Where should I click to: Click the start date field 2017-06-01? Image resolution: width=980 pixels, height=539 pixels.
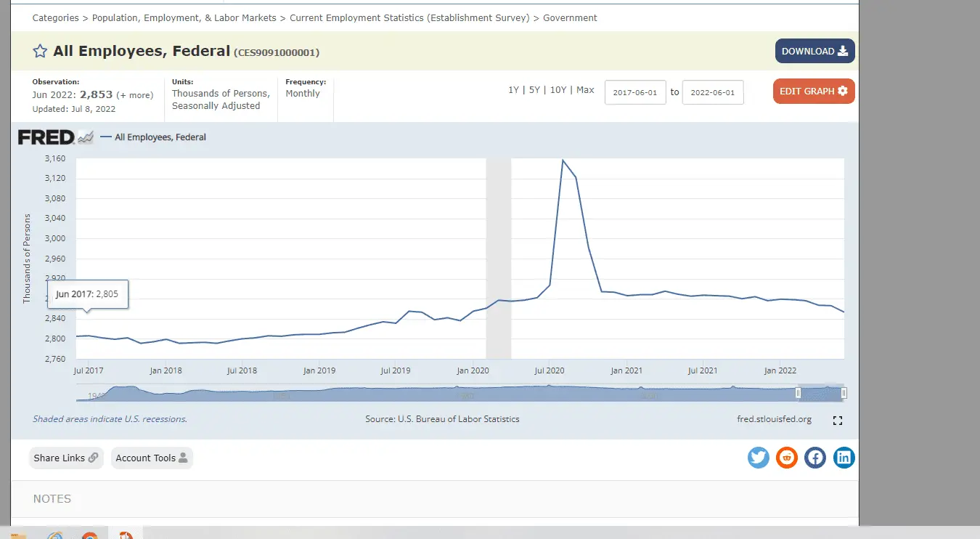pyautogui.click(x=635, y=93)
